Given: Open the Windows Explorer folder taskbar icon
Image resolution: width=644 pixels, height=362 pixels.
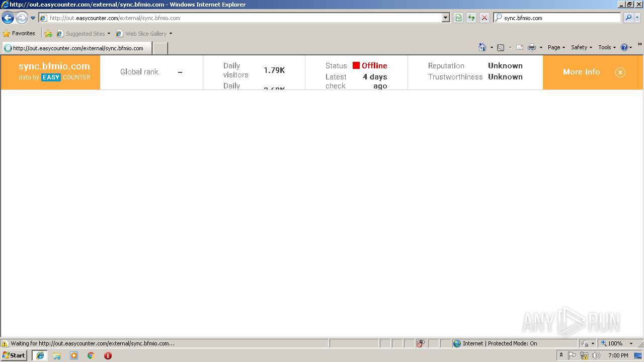Looking at the screenshot, I should [57, 355].
